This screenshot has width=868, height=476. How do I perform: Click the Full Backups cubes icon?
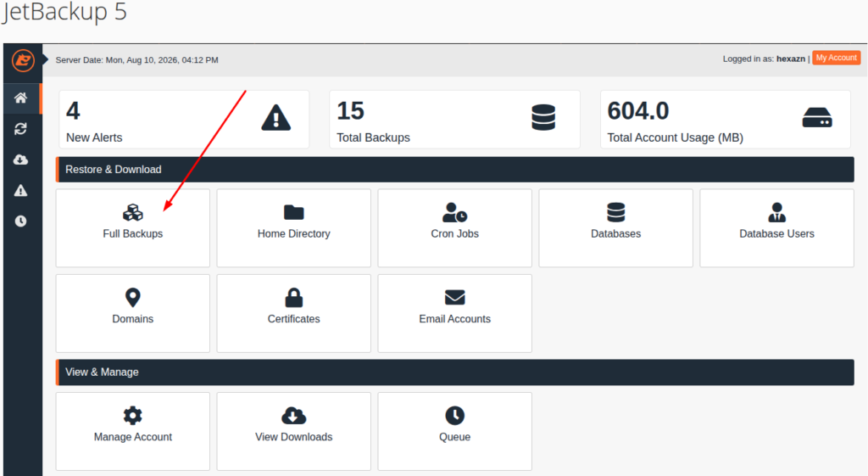(133, 212)
